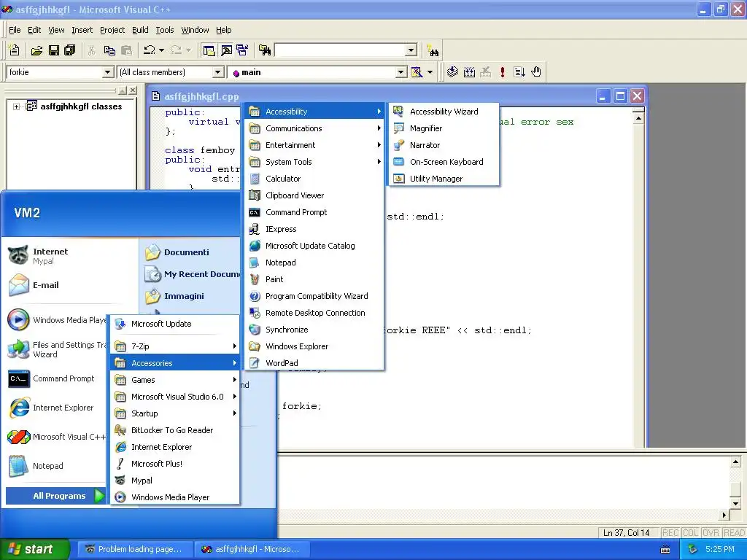Click the Windows start button

click(x=34, y=549)
